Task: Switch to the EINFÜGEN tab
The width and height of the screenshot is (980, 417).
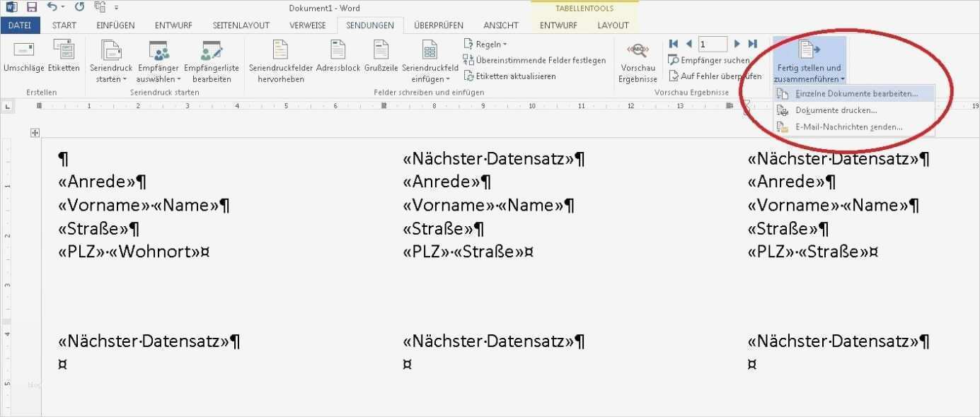Action: point(115,25)
